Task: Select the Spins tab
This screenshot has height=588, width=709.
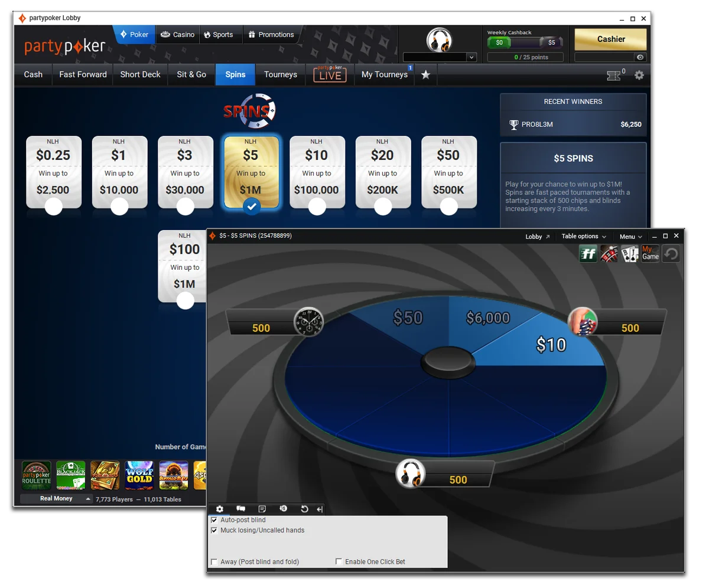Action: coord(235,75)
